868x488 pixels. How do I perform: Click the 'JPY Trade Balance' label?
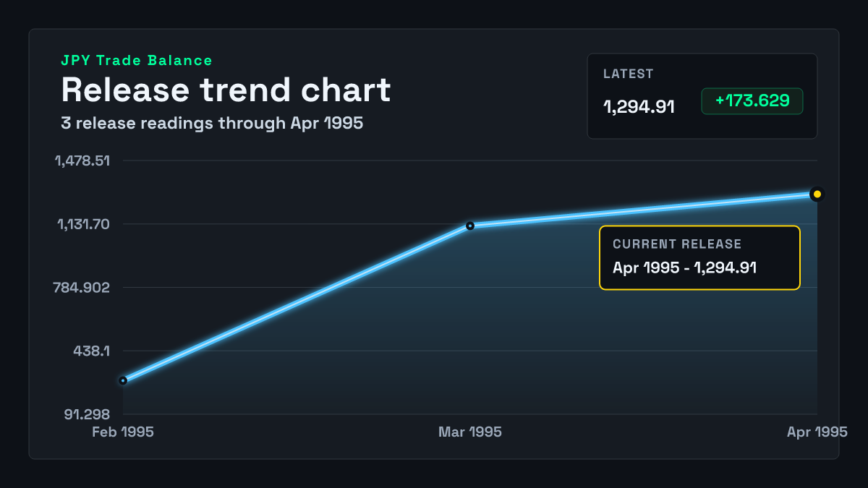pyautogui.click(x=137, y=61)
